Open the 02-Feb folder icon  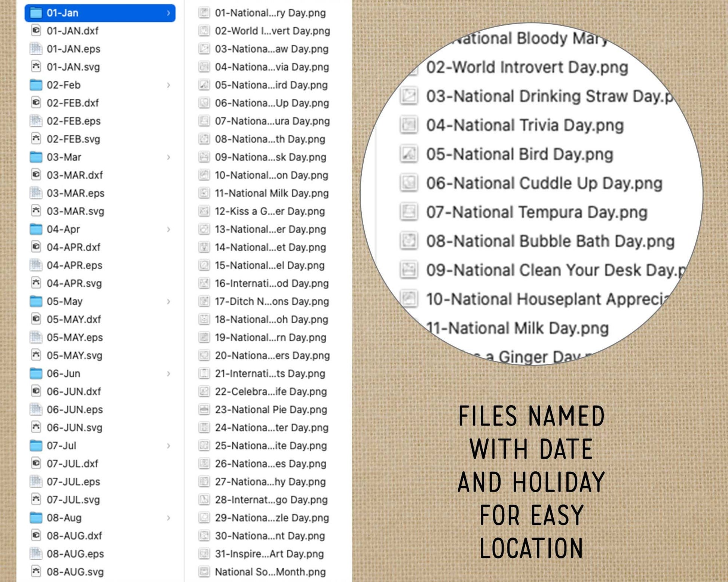pos(36,85)
